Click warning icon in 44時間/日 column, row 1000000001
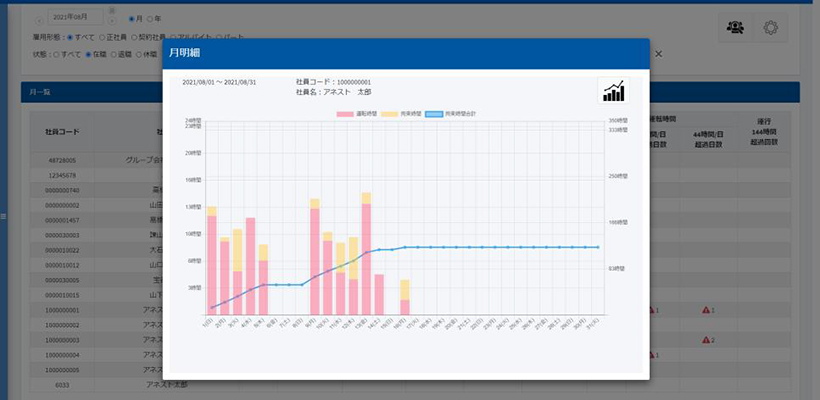This screenshot has width=820, height=400. 708,311
